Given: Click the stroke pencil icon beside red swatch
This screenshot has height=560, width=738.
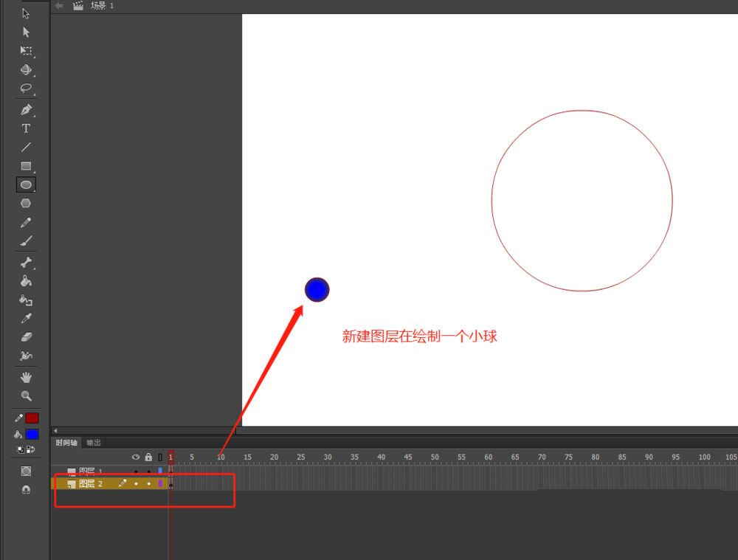Looking at the screenshot, I should coord(18,418).
